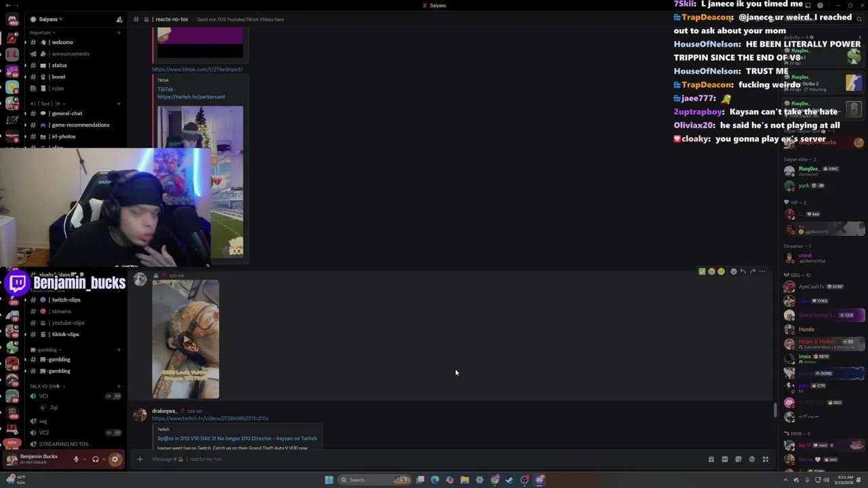Image resolution: width=868 pixels, height=488 pixels.
Task: Open the apps launcher icon in message bar
Action: pyautogui.click(x=765, y=459)
